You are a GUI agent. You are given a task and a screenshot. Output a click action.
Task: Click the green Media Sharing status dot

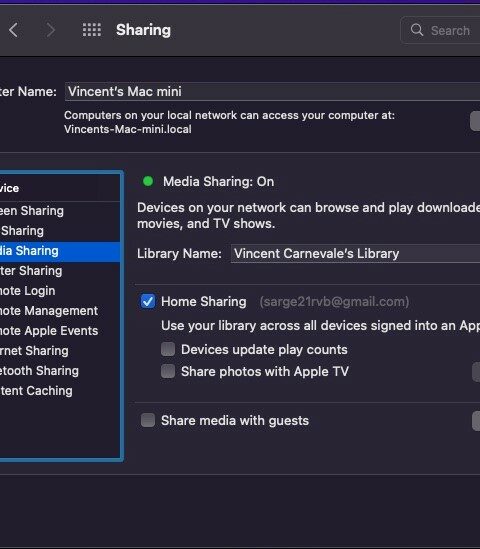click(x=148, y=181)
